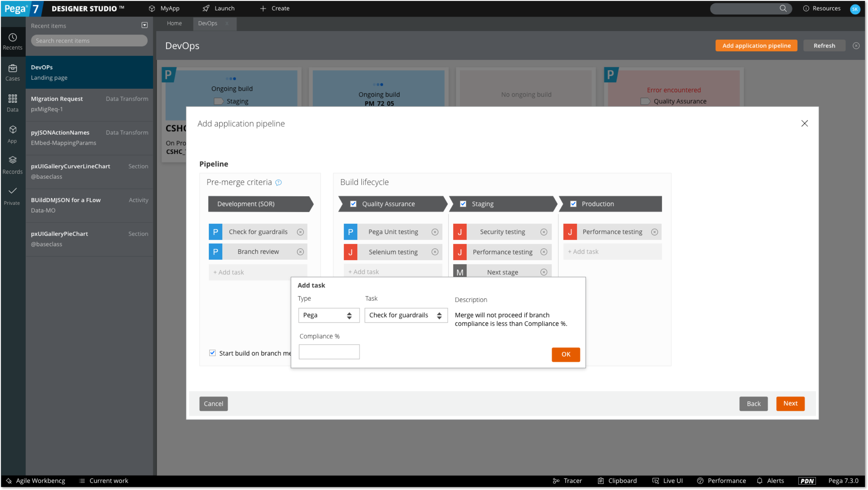The width and height of the screenshot is (868, 490).
Task: Click the Home tab in navigation
Action: (x=175, y=23)
